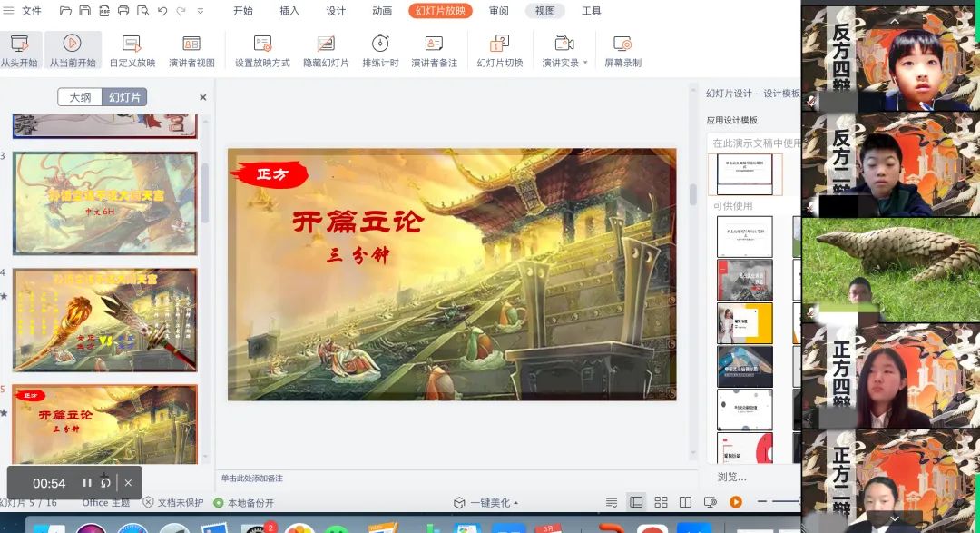The image size is (980, 533).
Task: Open 幻灯片切换 transitions
Action: click(x=499, y=50)
